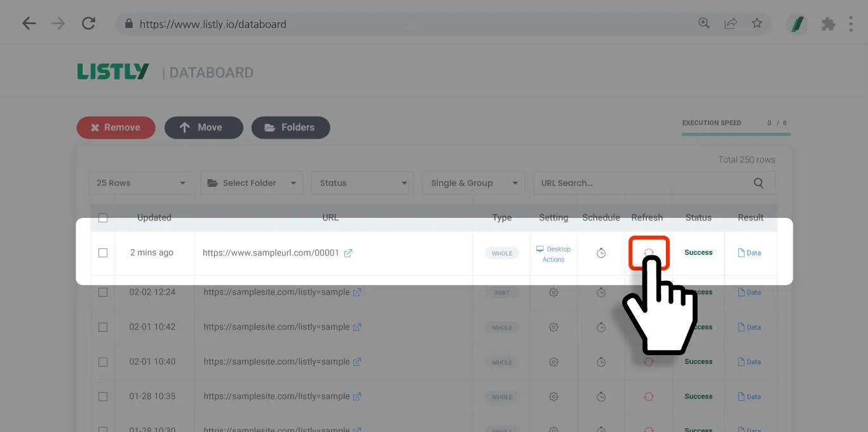868x432 pixels.
Task: Open schedule timer for sampleurl.com/00001 row
Action: [601, 253]
